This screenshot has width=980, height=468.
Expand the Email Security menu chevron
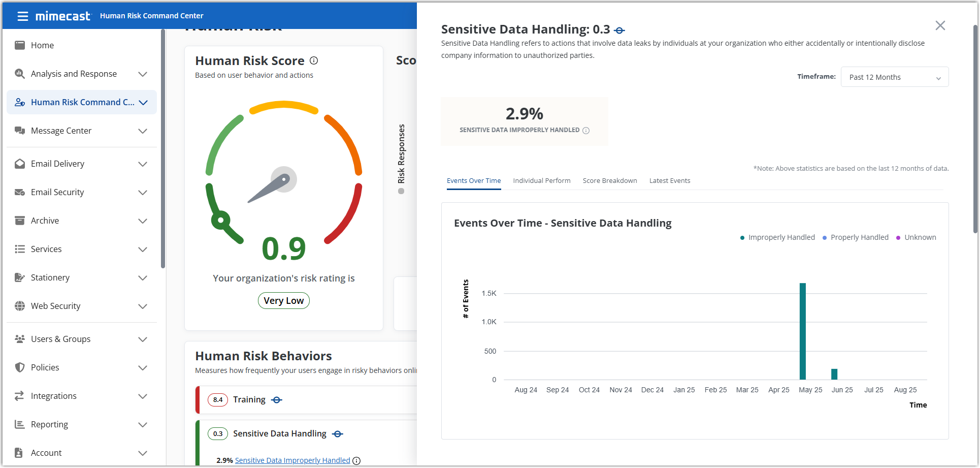[x=143, y=193]
